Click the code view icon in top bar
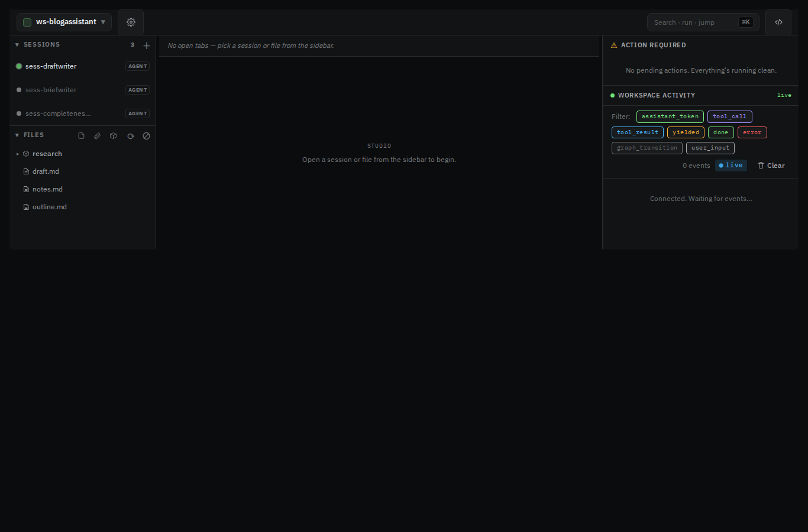Screen dimensions: 808x532 click(778, 22)
